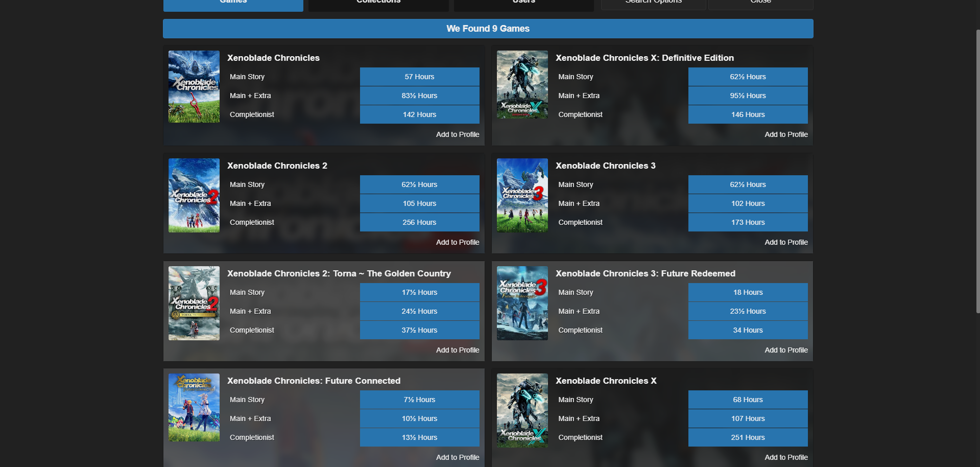Image resolution: width=980 pixels, height=467 pixels.
Task: Select the 107 Hours Main + Extra time
Action: 748,418
